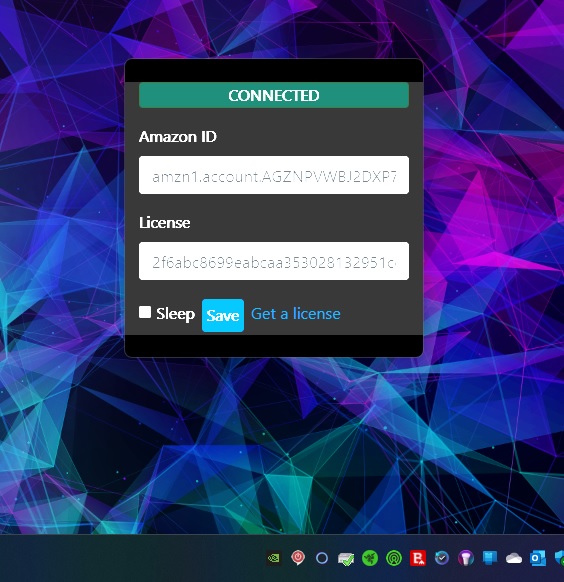This screenshot has height=582, width=564.
Task: Click the round checkmark tray icon
Action: pyautogui.click(x=442, y=558)
